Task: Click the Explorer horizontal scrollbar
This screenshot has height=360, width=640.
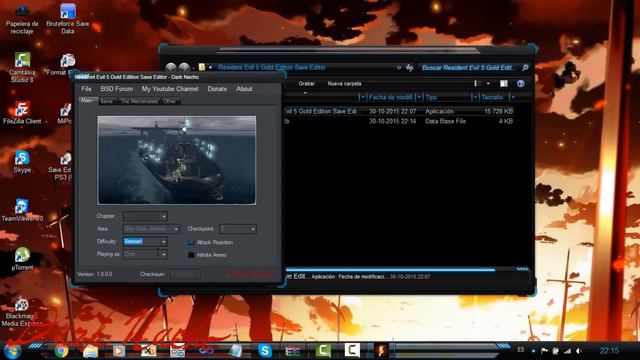Action: pos(390,269)
